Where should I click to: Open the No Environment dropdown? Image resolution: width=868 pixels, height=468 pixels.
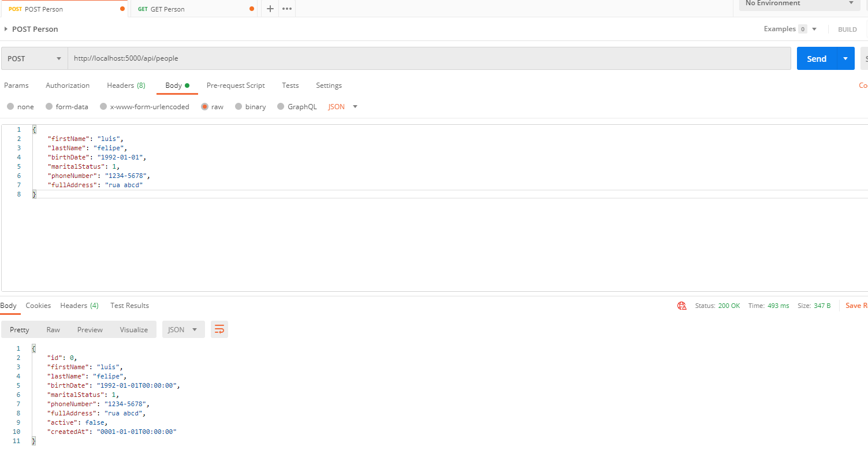[x=799, y=3]
